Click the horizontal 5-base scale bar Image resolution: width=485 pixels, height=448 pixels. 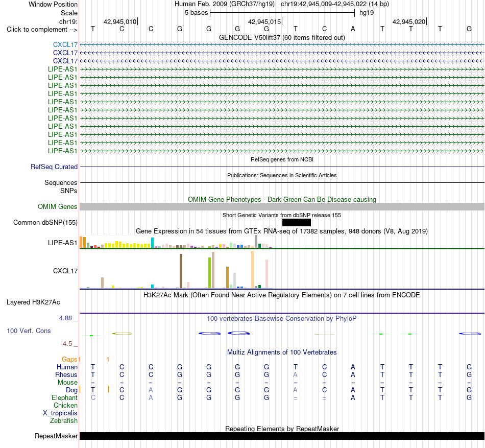(x=282, y=13)
